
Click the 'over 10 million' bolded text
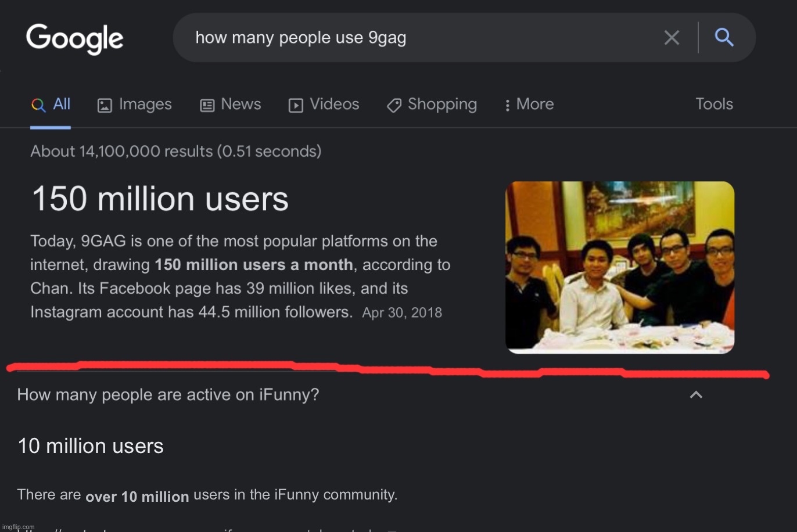coord(137,497)
